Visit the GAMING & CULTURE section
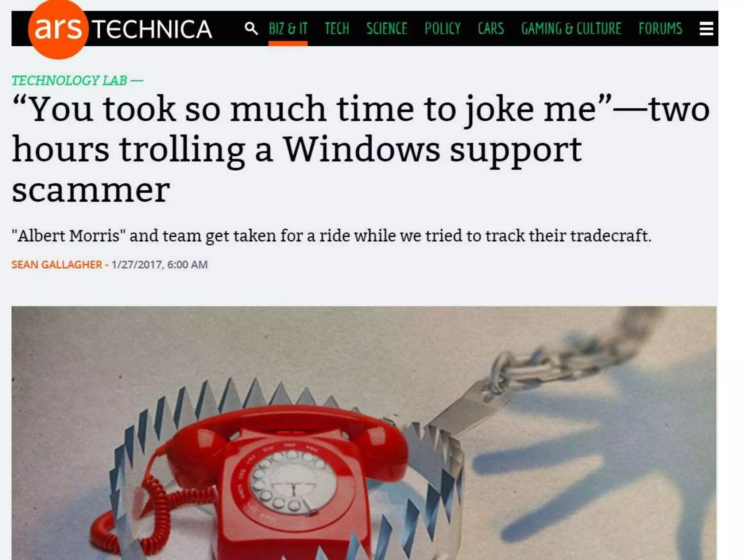 pyautogui.click(x=571, y=28)
